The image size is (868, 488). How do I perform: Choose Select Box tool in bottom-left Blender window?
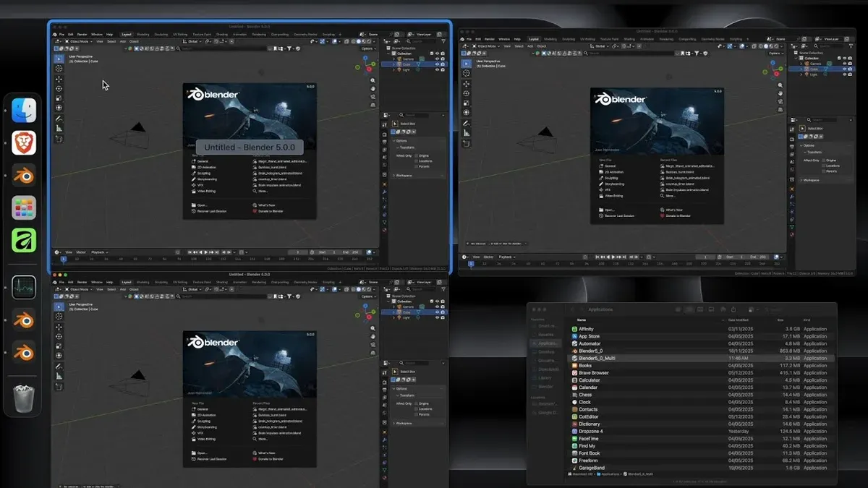click(59, 306)
